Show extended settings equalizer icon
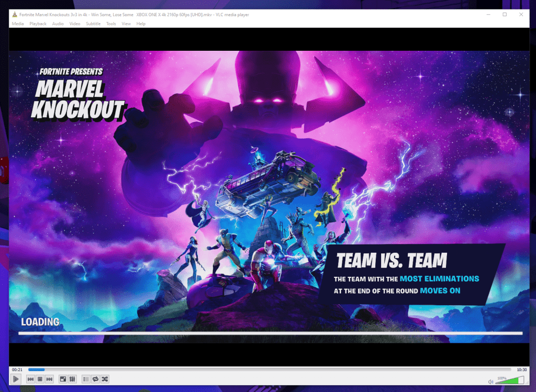The image size is (536, 392). [x=72, y=379]
